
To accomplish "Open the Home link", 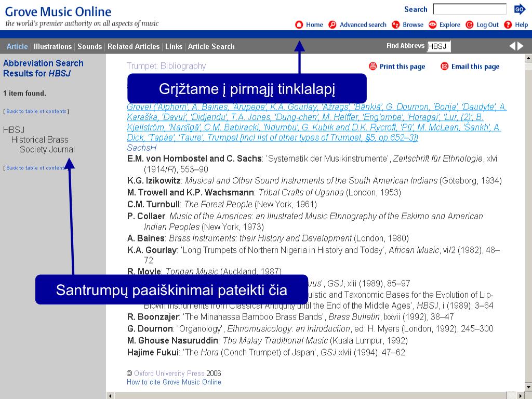I will (314, 25).
